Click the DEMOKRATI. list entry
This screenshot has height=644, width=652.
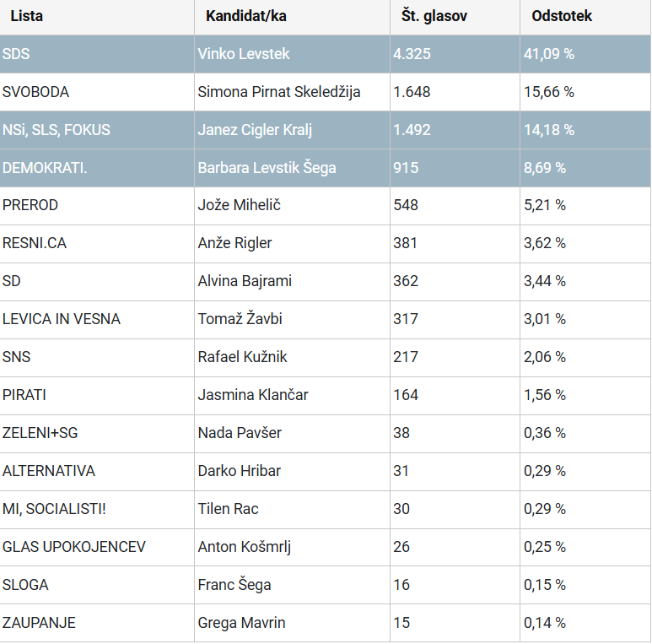coord(45,168)
